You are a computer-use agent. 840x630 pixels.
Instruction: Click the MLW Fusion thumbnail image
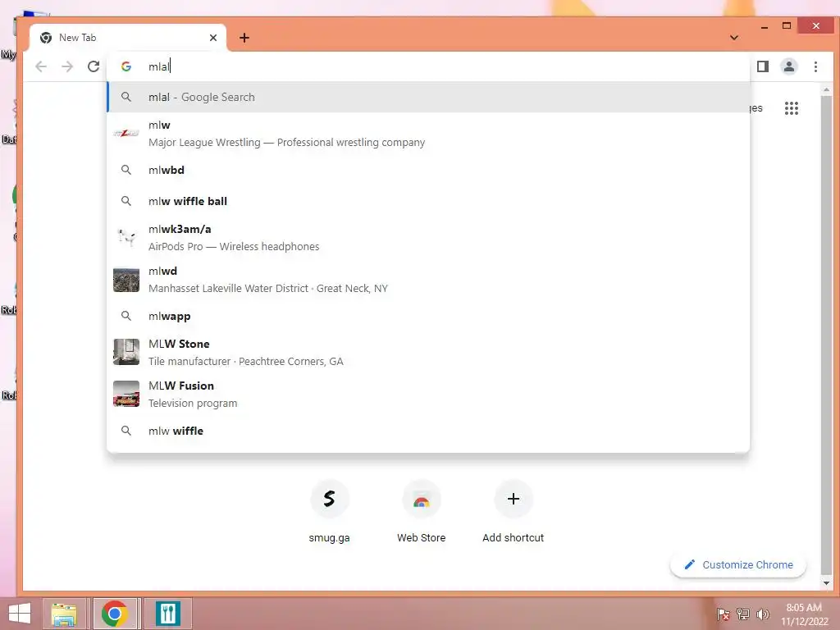pyautogui.click(x=126, y=394)
